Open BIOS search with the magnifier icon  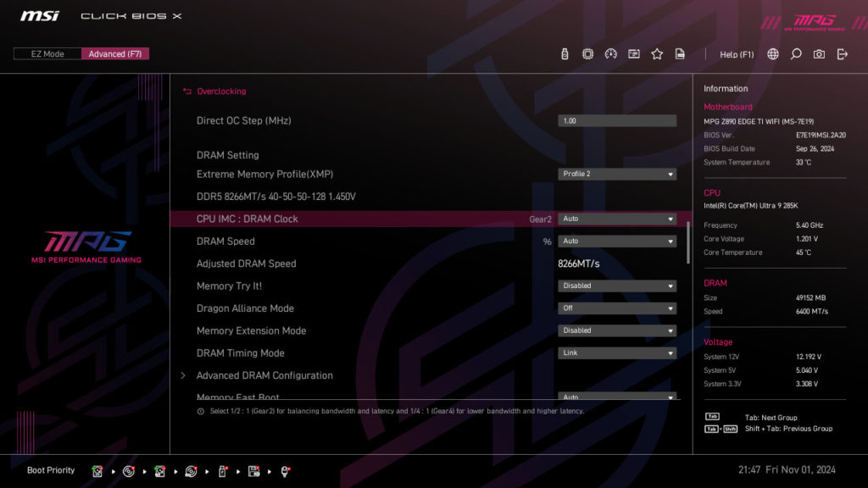(x=795, y=53)
